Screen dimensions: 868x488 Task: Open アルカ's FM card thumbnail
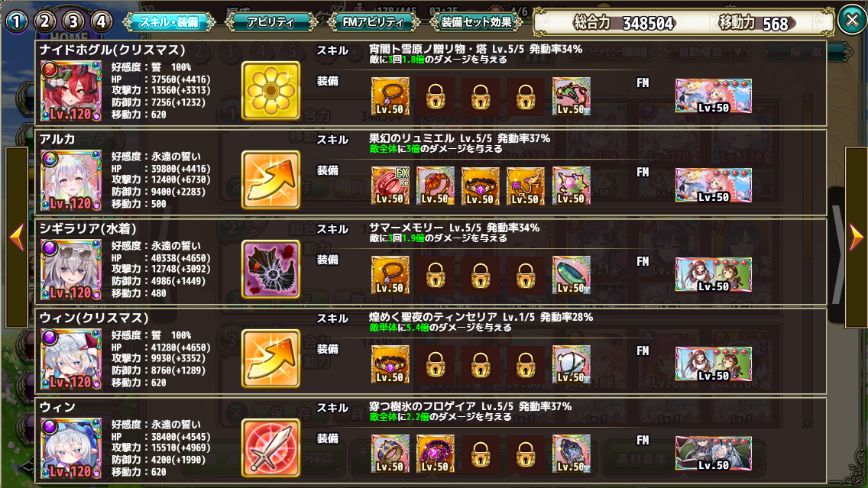[x=714, y=186]
